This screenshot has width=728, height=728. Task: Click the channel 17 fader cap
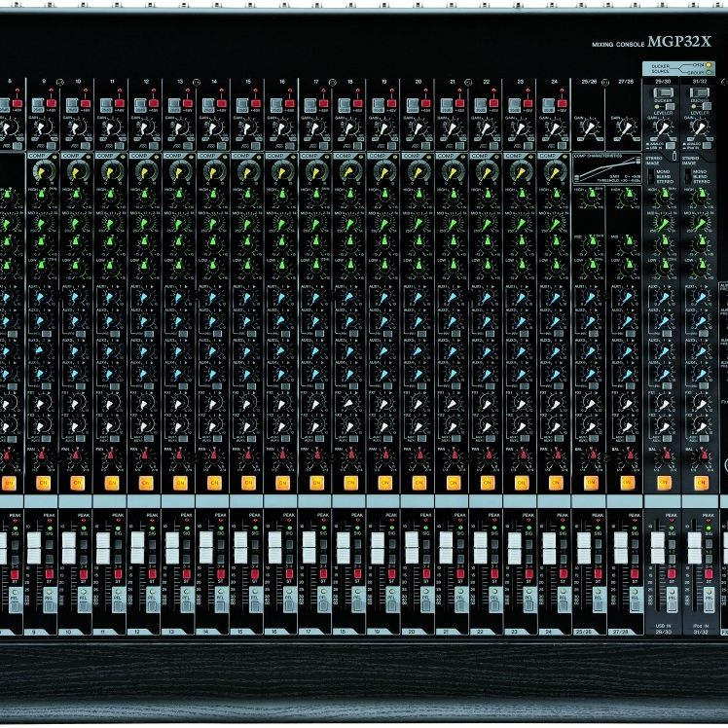pyautogui.click(x=309, y=548)
